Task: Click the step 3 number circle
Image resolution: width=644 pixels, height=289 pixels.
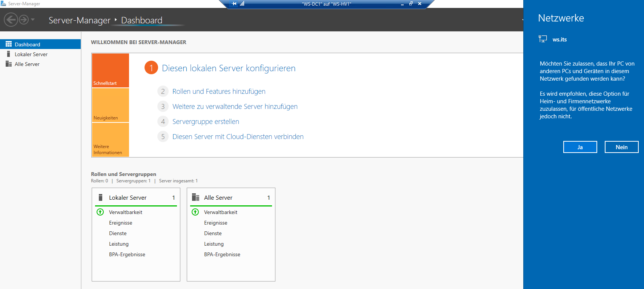Action: (163, 107)
